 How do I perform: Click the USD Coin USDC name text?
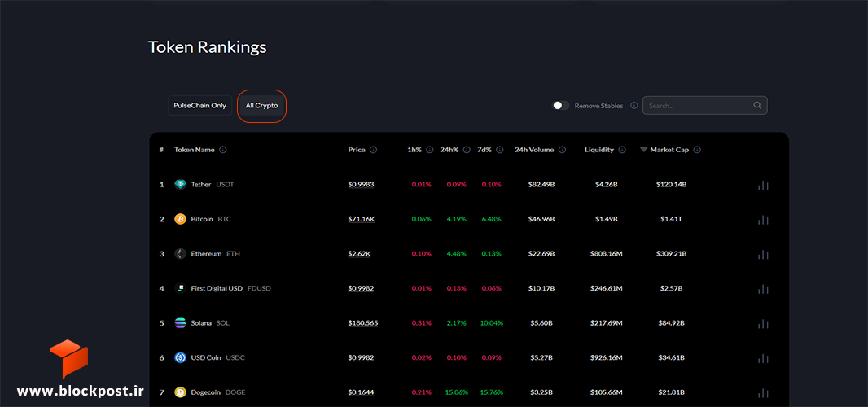(x=217, y=357)
